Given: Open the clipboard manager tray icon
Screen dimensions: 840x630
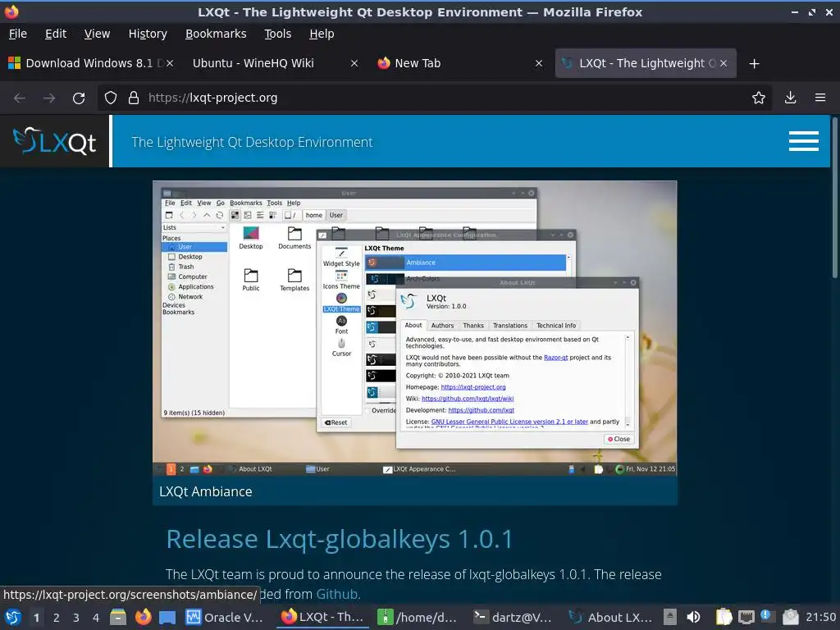Looking at the screenshot, I should [724, 618].
